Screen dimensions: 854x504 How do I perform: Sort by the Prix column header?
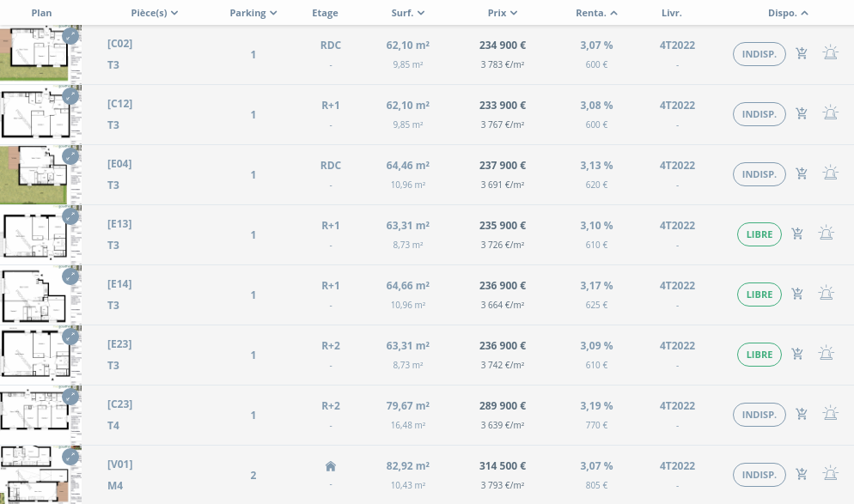tap(503, 13)
